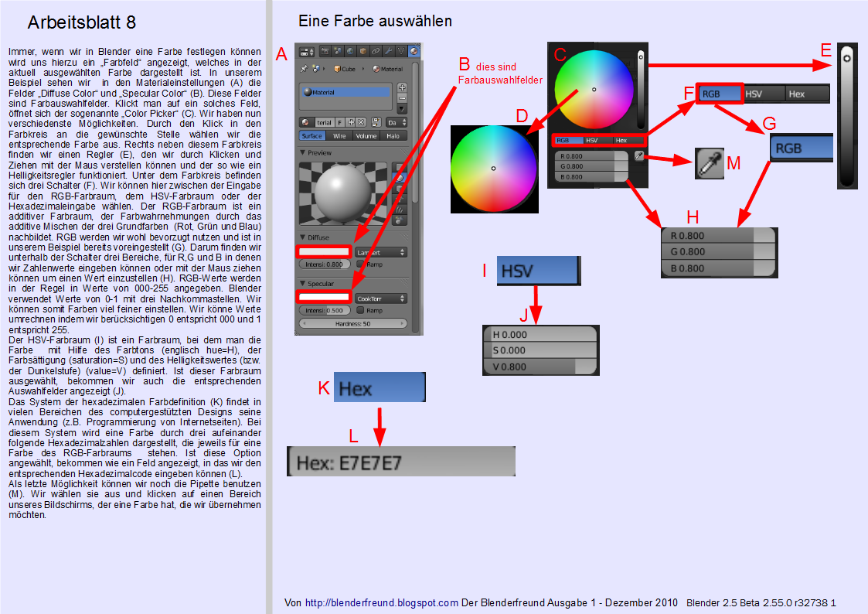Click the V 0.800 value slider
868x614 pixels.
[541, 367]
